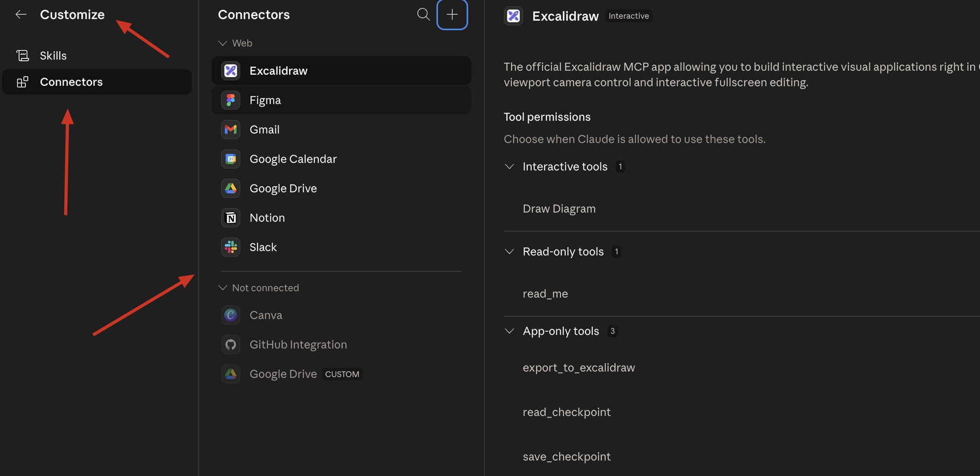Click the Draw Diagram tool entry
This screenshot has width=980, height=476.
pyautogui.click(x=559, y=209)
